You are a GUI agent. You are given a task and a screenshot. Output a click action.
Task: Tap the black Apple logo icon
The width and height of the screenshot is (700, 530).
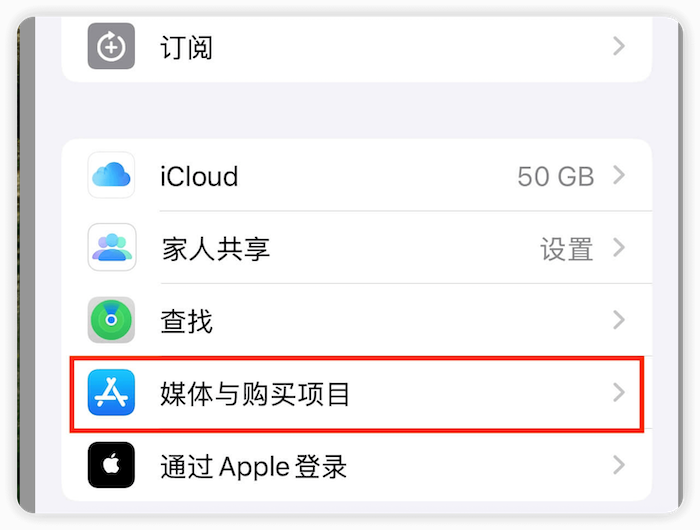(111, 465)
